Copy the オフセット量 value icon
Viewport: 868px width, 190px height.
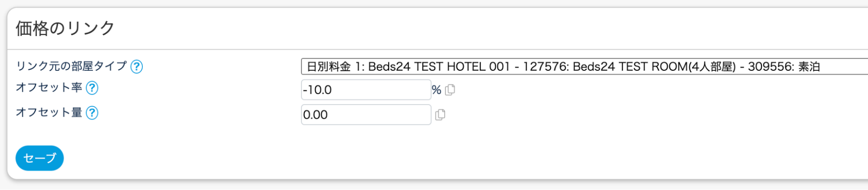[x=440, y=115]
